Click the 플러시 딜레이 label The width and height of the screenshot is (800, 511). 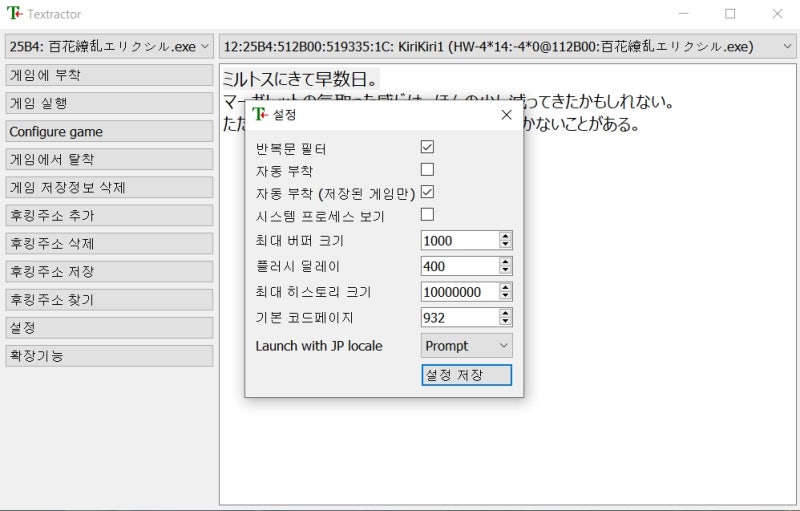(x=297, y=266)
